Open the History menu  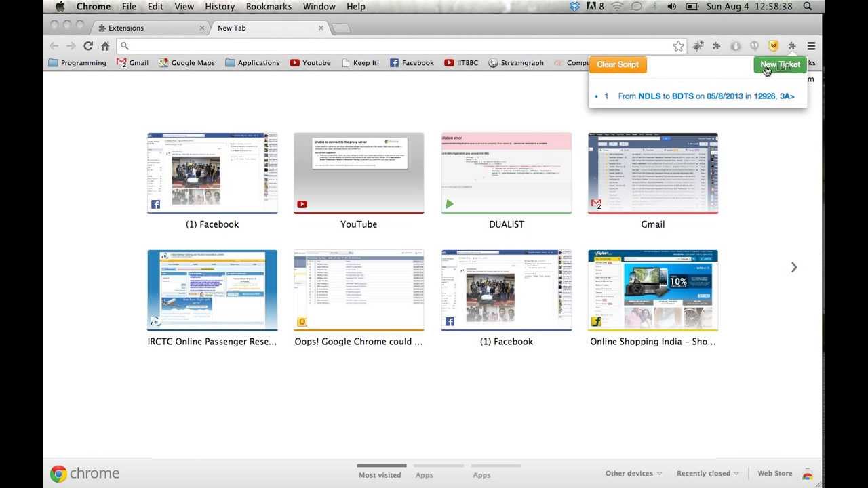[220, 7]
